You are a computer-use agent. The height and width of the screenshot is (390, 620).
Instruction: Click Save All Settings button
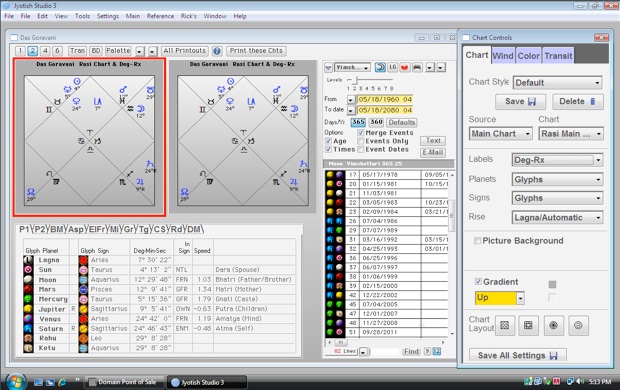[x=518, y=355]
